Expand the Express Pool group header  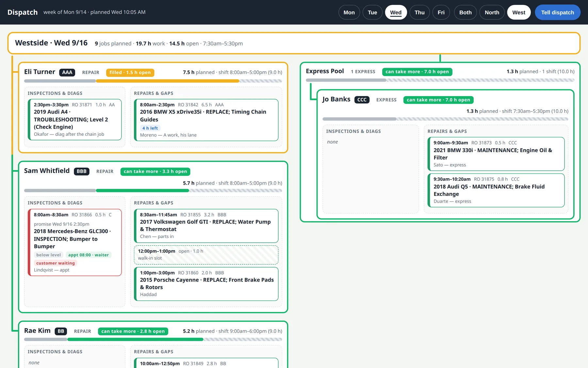(x=440, y=71)
